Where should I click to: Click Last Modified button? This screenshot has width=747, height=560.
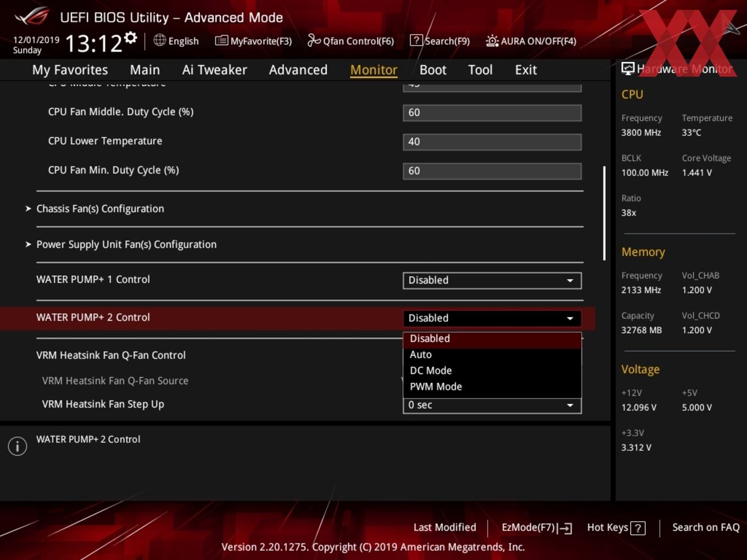445,528
